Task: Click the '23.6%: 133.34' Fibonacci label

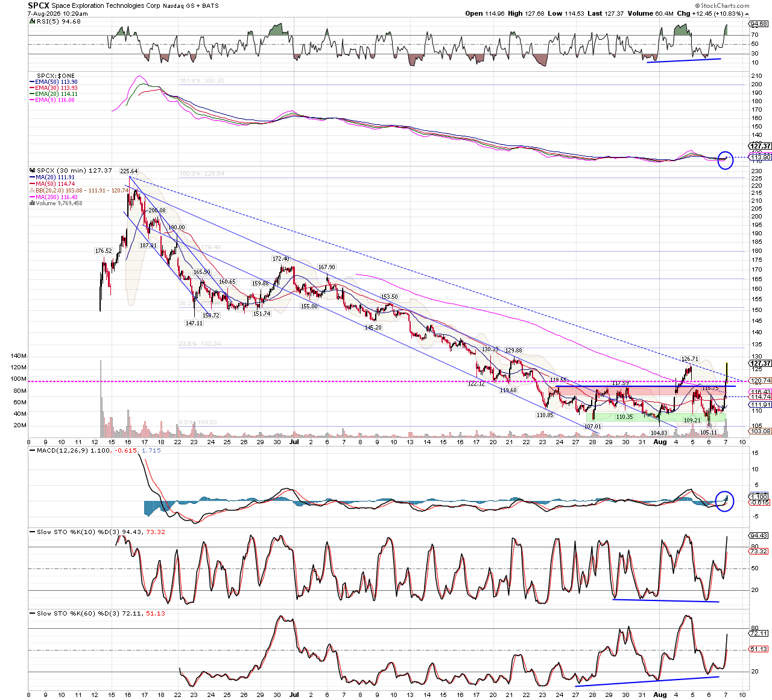Action: coord(200,344)
